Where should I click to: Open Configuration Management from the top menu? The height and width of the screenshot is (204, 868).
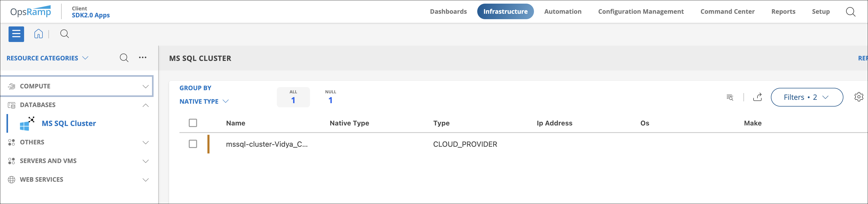click(x=641, y=11)
